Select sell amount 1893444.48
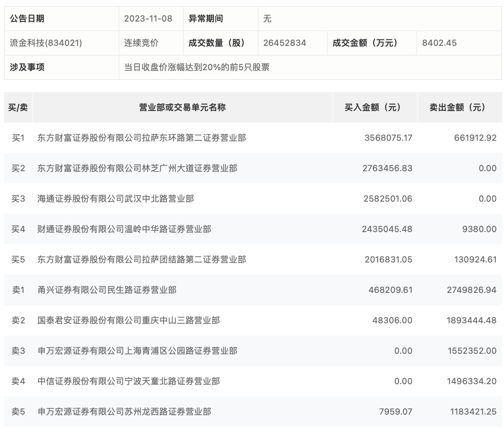 tap(472, 320)
